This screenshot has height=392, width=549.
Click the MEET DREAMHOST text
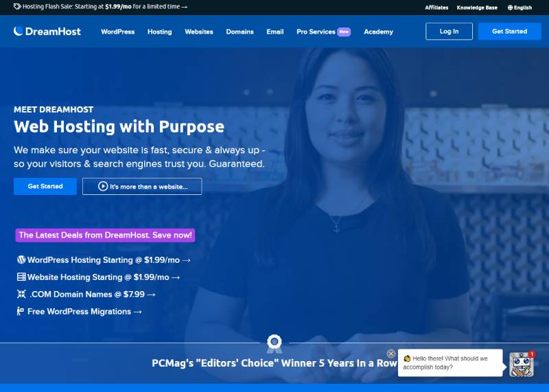54,109
